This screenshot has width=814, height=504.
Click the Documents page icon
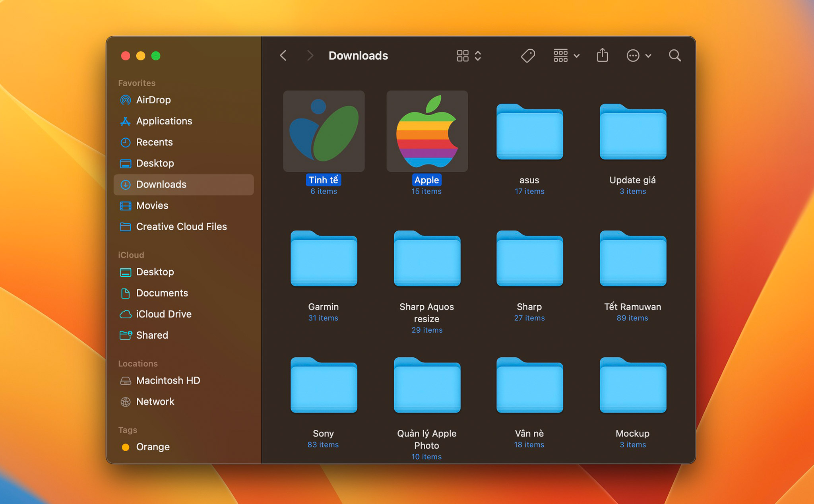click(x=126, y=293)
